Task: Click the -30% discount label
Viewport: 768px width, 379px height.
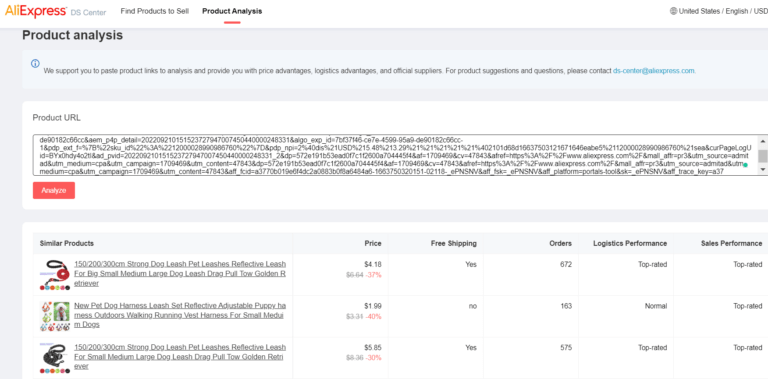Action: click(x=374, y=358)
